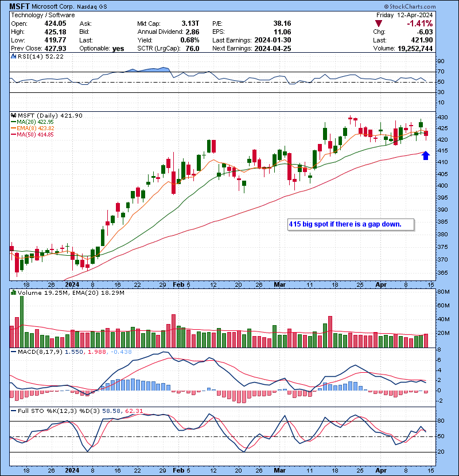Viewport: 459px width, 476px height.
Task: Click the volume bars icon beside Volume 19.25M
Action: (x=13, y=292)
